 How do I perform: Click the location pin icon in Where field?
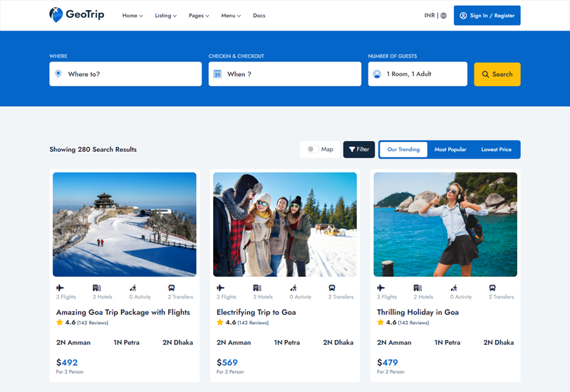click(x=58, y=74)
